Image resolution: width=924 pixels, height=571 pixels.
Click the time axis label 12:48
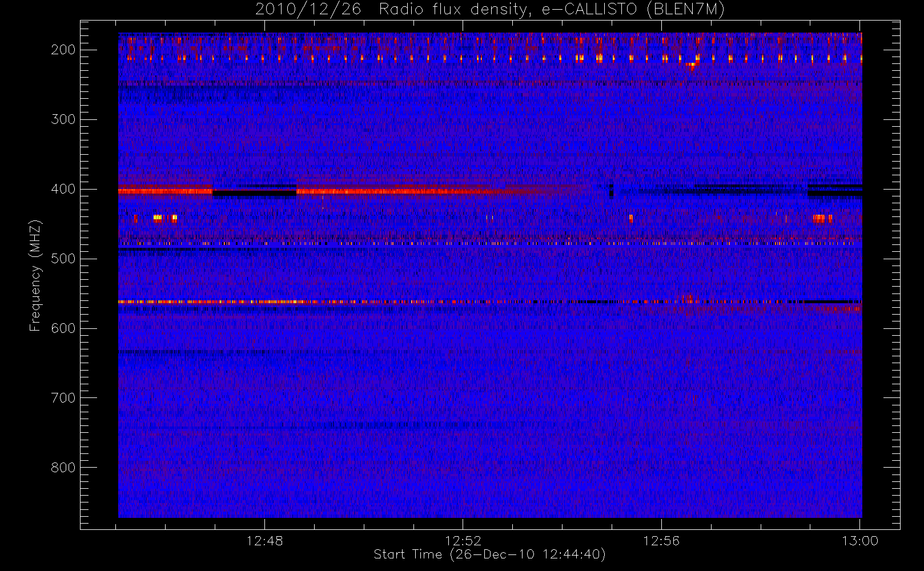point(265,541)
